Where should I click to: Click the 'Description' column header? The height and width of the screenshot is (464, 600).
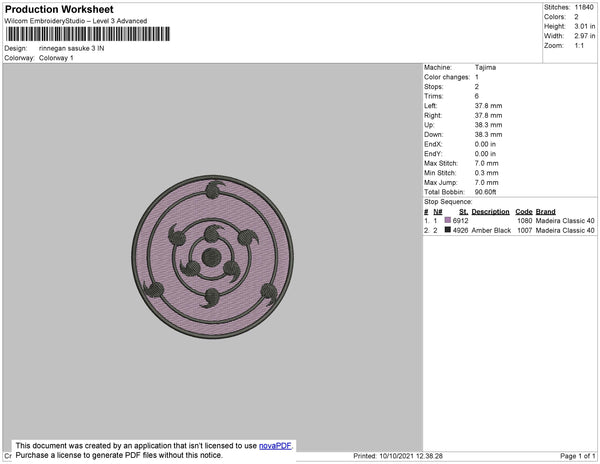point(490,212)
